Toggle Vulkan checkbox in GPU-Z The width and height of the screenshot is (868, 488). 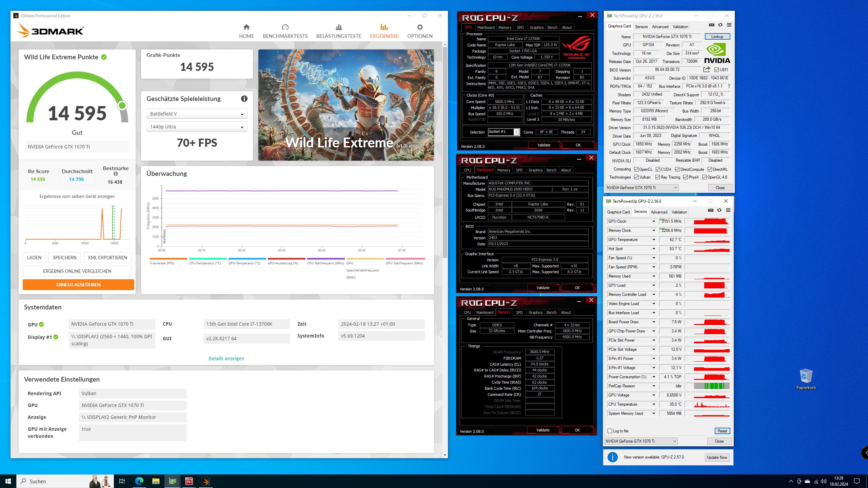pos(636,177)
